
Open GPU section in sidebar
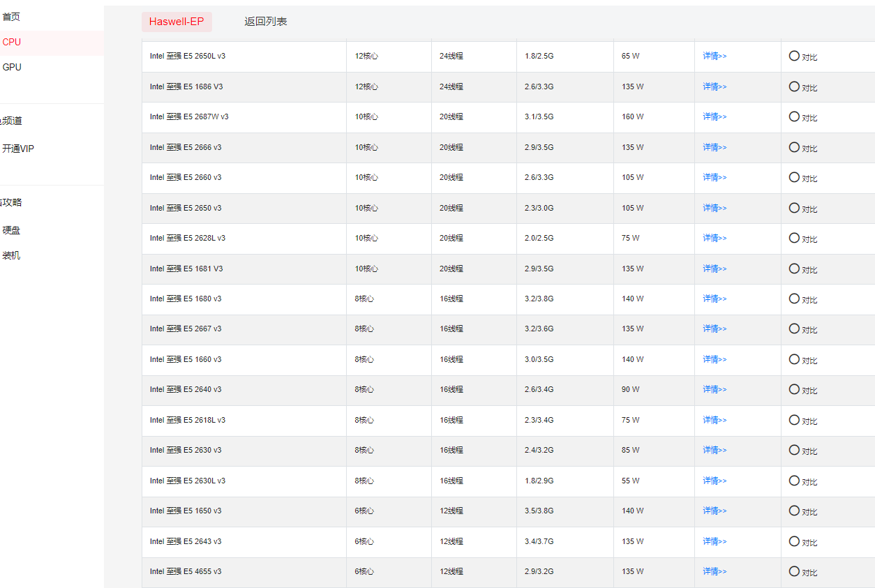click(12, 67)
